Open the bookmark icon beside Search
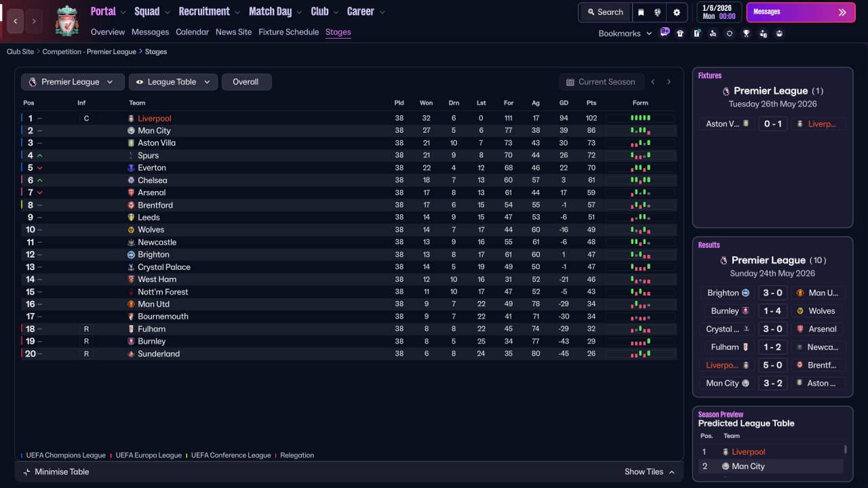This screenshot has width=868, height=488. [x=641, y=12]
